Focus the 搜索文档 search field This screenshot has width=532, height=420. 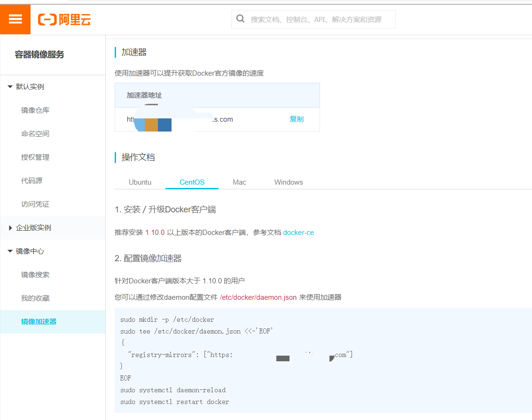point(313,19)
